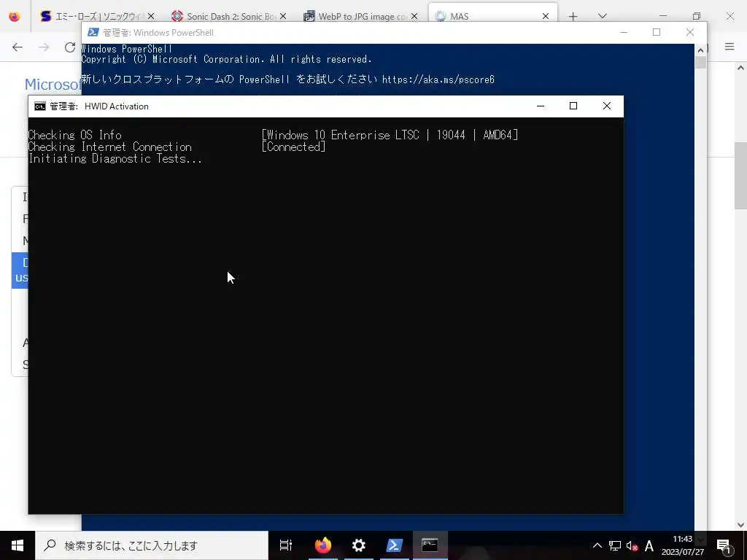Screen dimensions: 747x560
Task: Go back with the browser back arrow
Action: coord(18,47)
